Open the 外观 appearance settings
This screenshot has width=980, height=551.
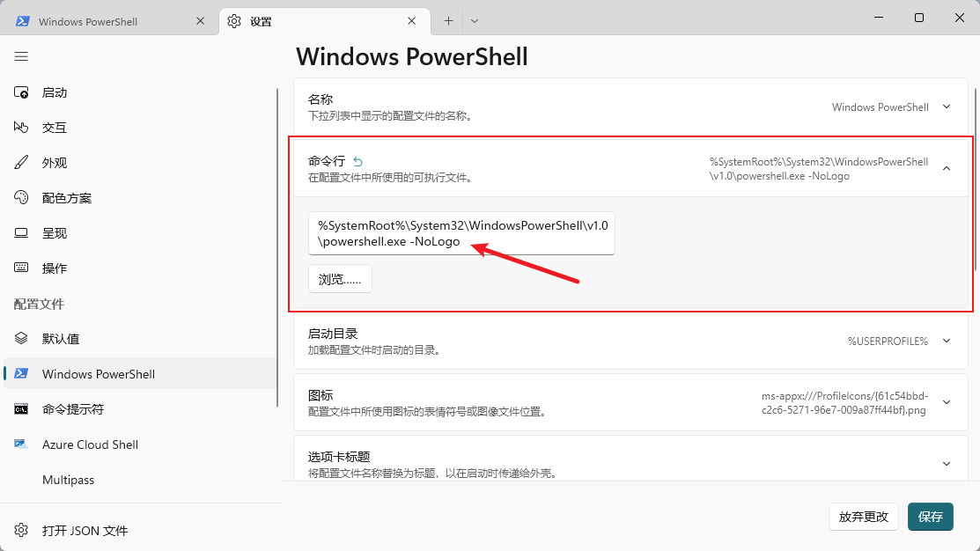pyautogui.click(x=55, y=163)
